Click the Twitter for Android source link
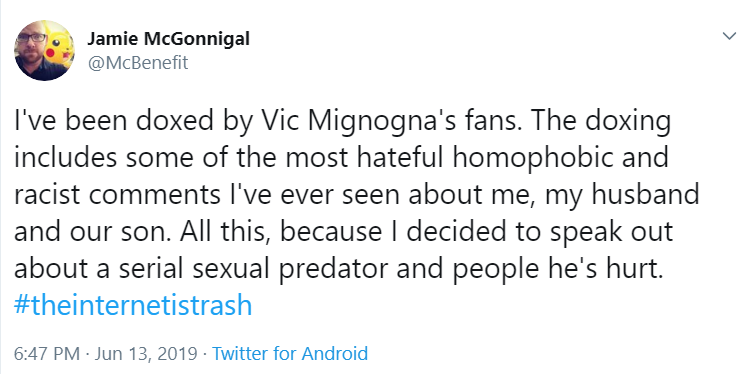The width and height of the screenshot is (750, 374). 290,354
